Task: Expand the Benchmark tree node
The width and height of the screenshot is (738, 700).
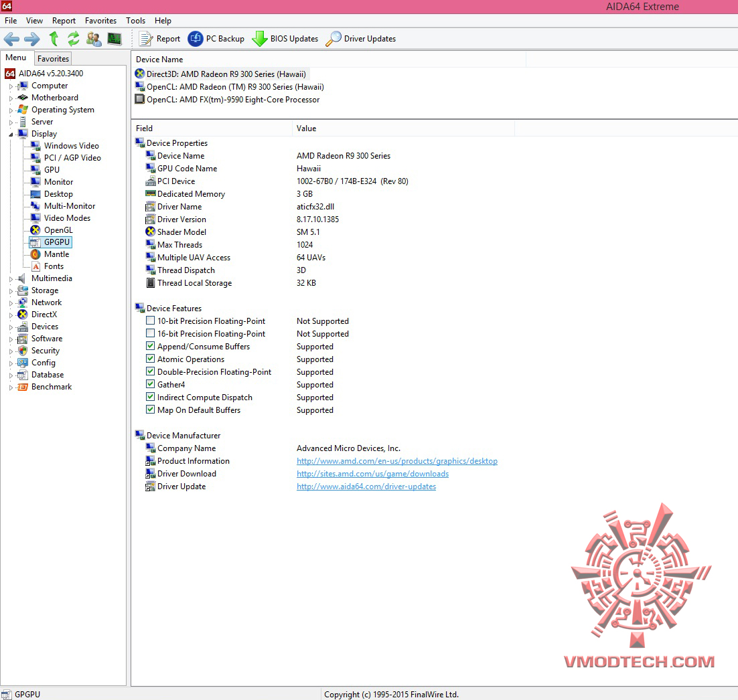Action: pyautogui.click(x=11, y=387)
